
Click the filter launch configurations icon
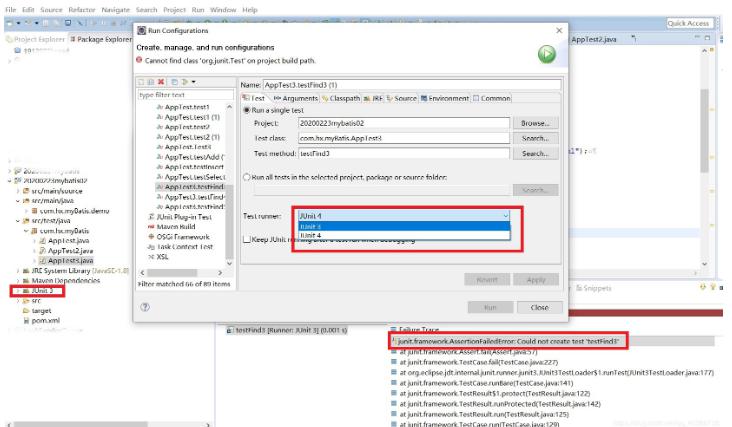(184, 82)
